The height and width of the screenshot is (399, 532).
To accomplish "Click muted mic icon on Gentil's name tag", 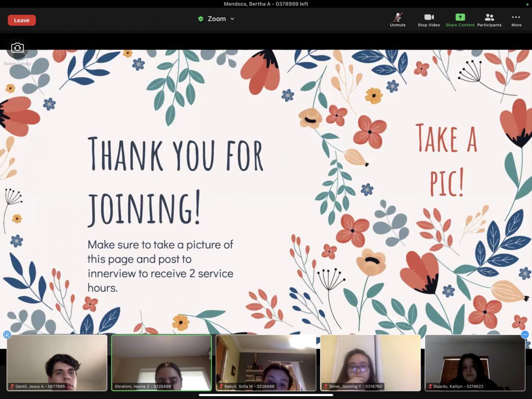I will (12, 387).
